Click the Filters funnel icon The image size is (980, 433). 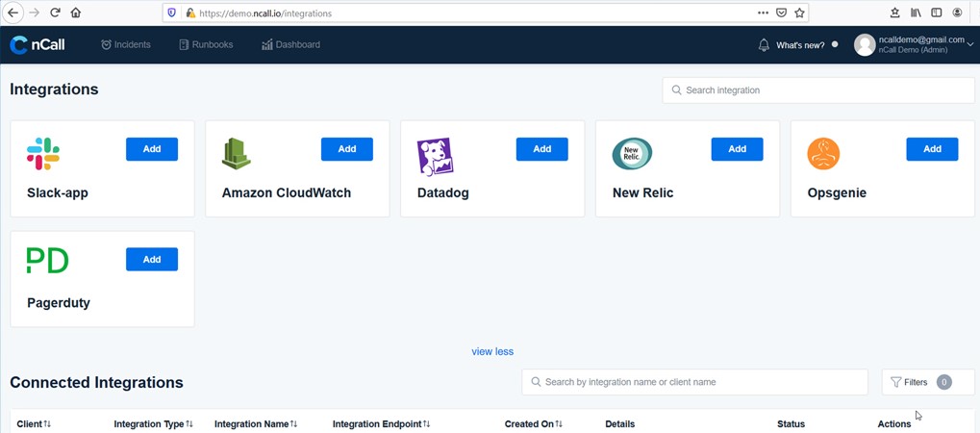click(x=895, y=382)
